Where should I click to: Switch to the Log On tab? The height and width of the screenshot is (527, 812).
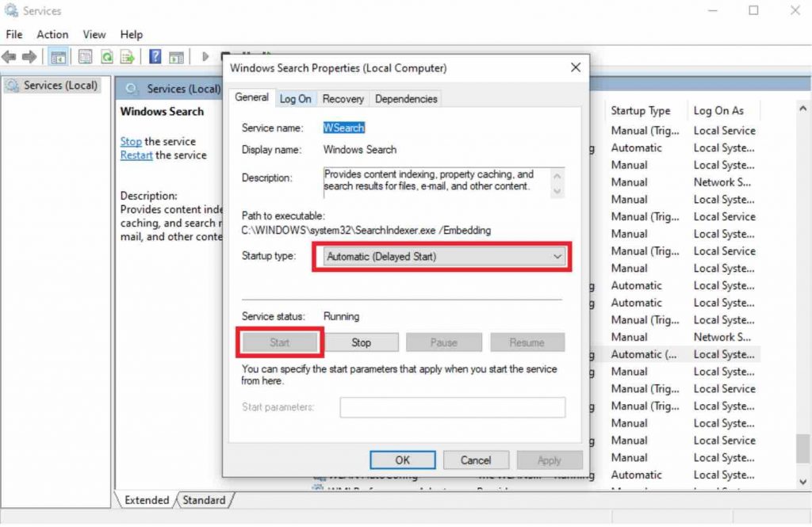coord(295,98)
